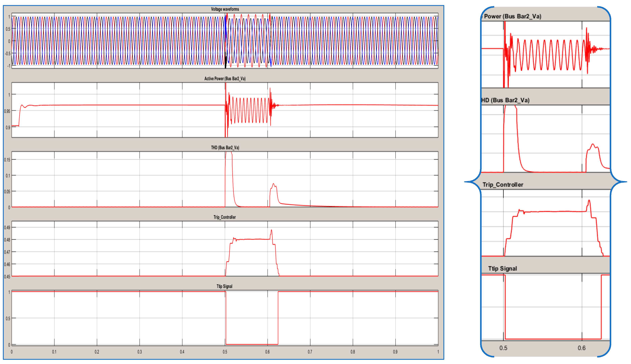Click the 0.6 label under zoomed inset

[x=581, y=348]
